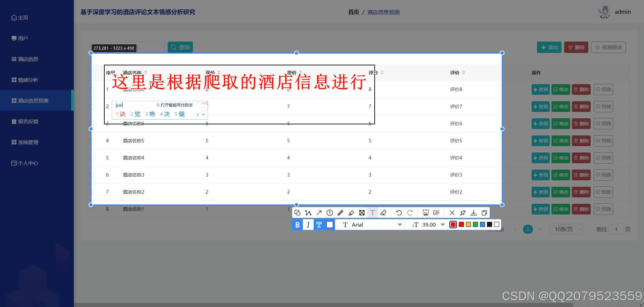The height and width of the screenshot is (307, 644).
Task: Toggle Bold text formatting
Action: (x=297, y=225)
